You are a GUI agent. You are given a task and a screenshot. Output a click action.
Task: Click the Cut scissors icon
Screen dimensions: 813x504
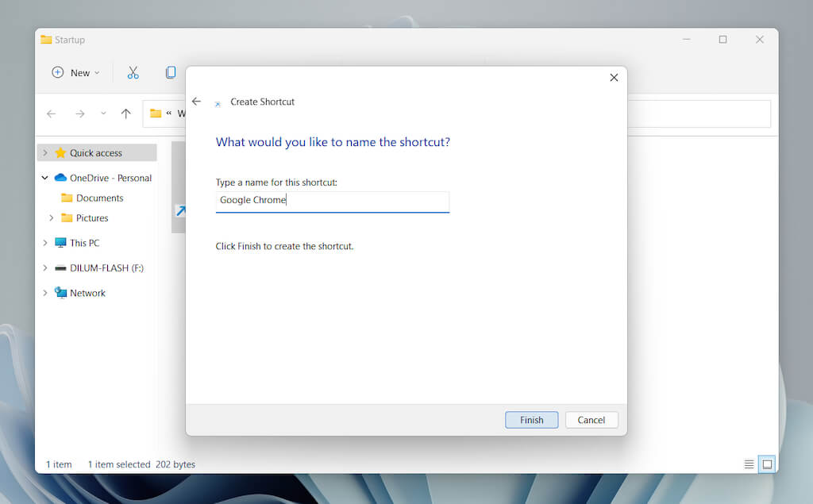(x=133, y=72)
